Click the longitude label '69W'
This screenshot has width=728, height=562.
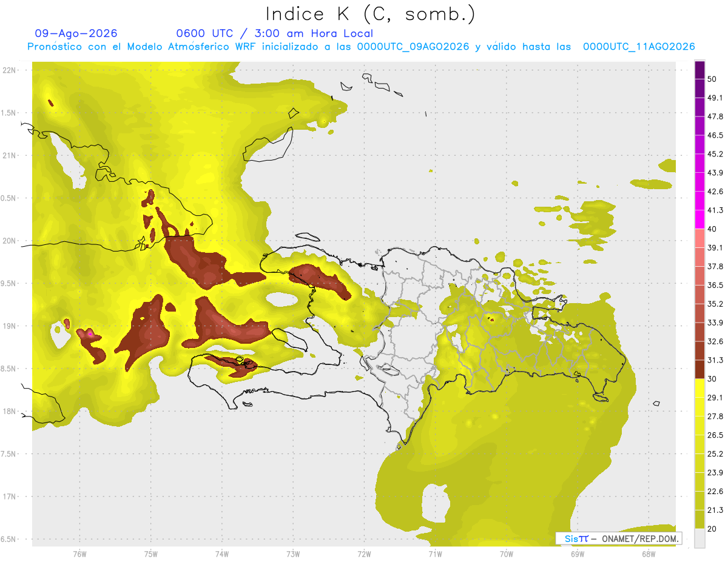(x=577, y=554)
